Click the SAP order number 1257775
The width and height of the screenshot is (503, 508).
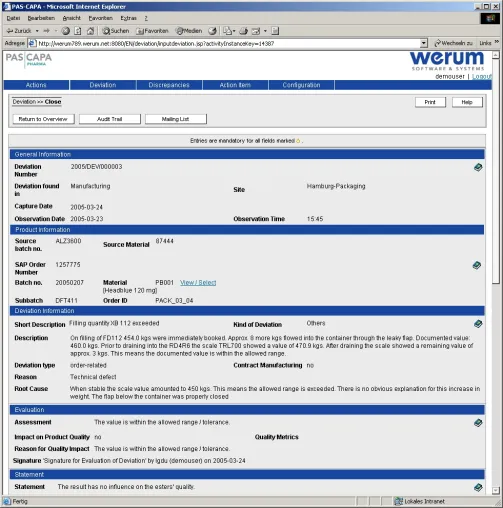click(x=68, y=264)
